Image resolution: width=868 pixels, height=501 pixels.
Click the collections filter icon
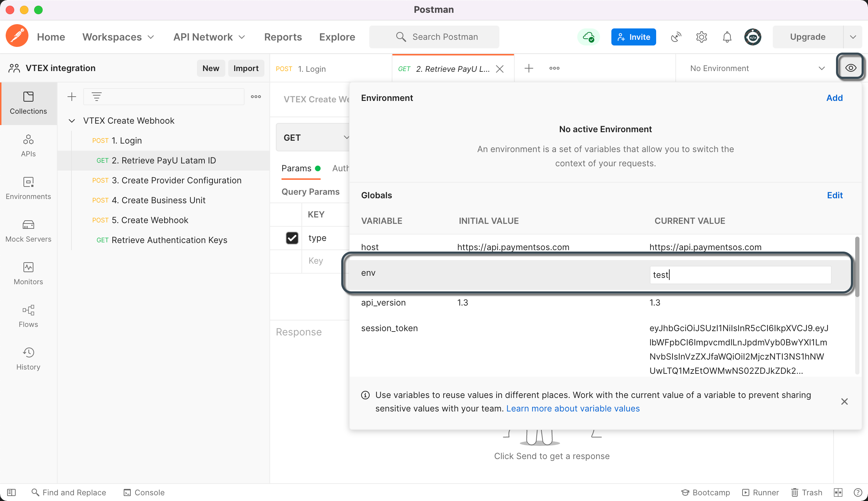click(97, 97)
